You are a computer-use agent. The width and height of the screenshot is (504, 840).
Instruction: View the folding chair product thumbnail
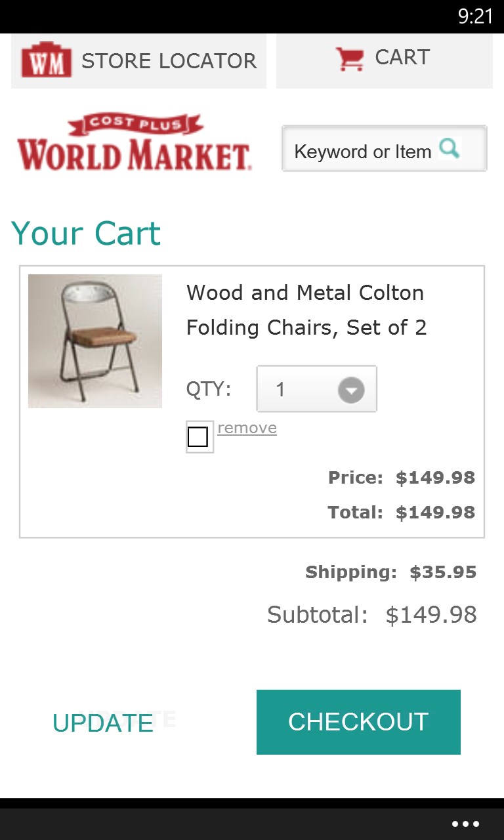tap(95, 341)
